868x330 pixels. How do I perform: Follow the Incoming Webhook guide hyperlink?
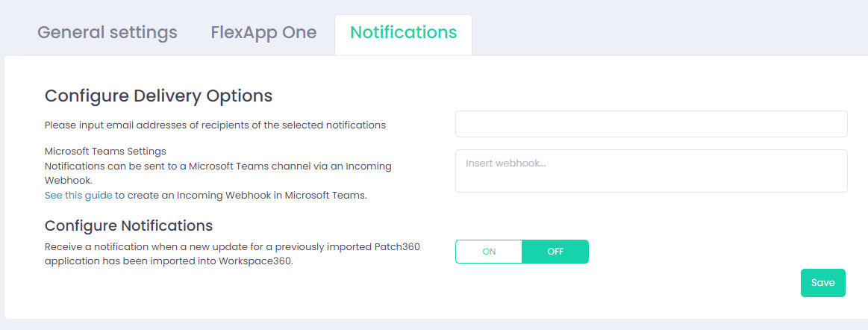coord(78,196)
